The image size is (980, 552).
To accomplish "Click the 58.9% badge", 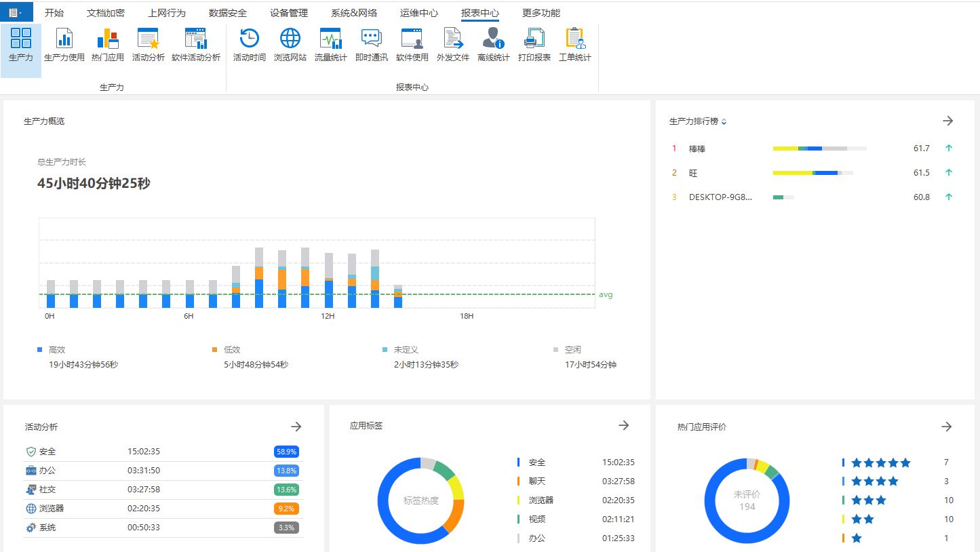I will click(287, 452).
